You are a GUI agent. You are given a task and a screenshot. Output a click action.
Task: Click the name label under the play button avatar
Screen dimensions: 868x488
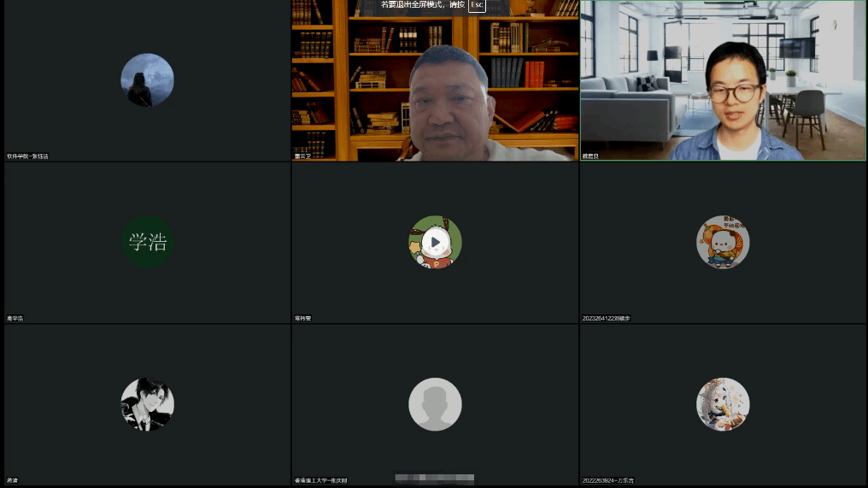[303, 318]
